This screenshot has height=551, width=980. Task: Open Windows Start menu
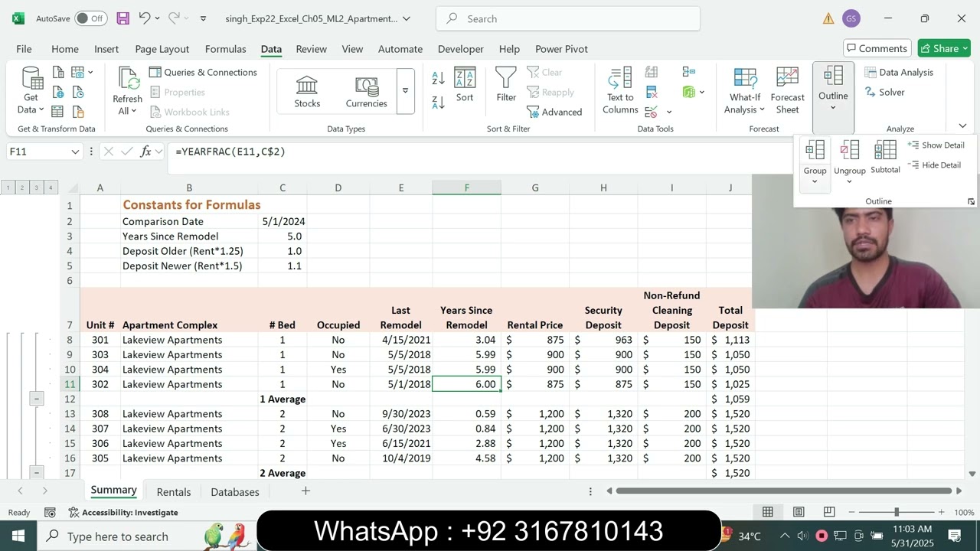point(18,536)
